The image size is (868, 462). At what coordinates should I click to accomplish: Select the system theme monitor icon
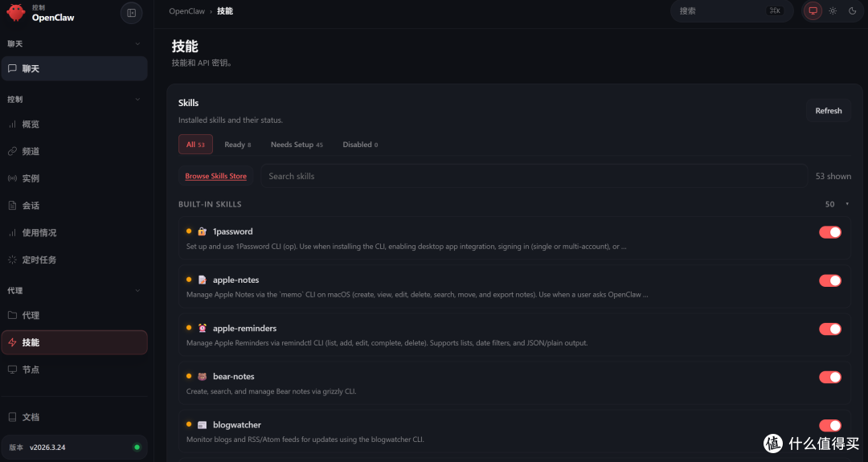click(813, 11)
